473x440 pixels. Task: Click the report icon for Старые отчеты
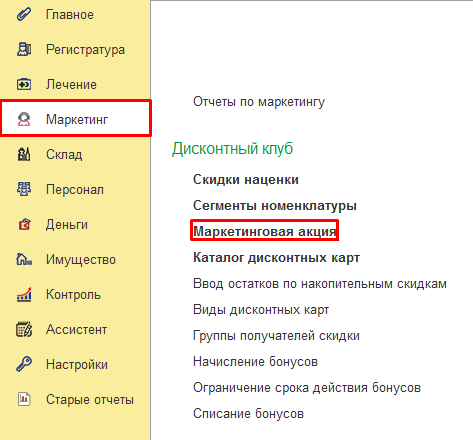click(24, 399)
